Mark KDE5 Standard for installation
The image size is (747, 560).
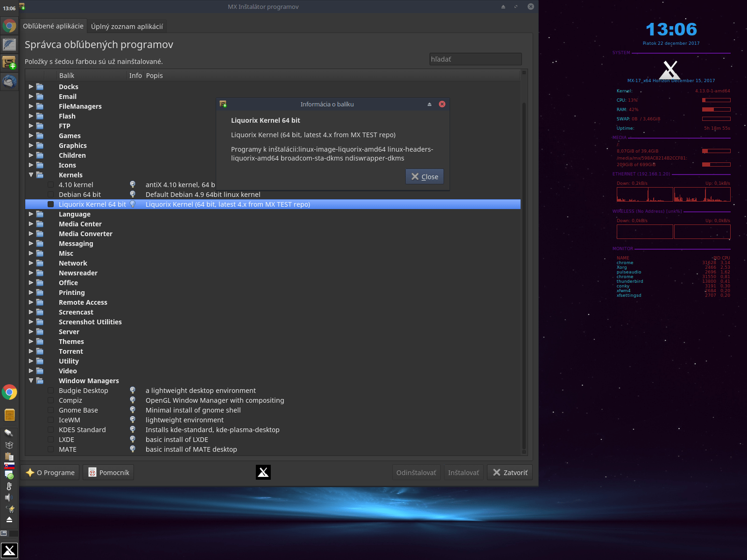click(x=50, y=430)
